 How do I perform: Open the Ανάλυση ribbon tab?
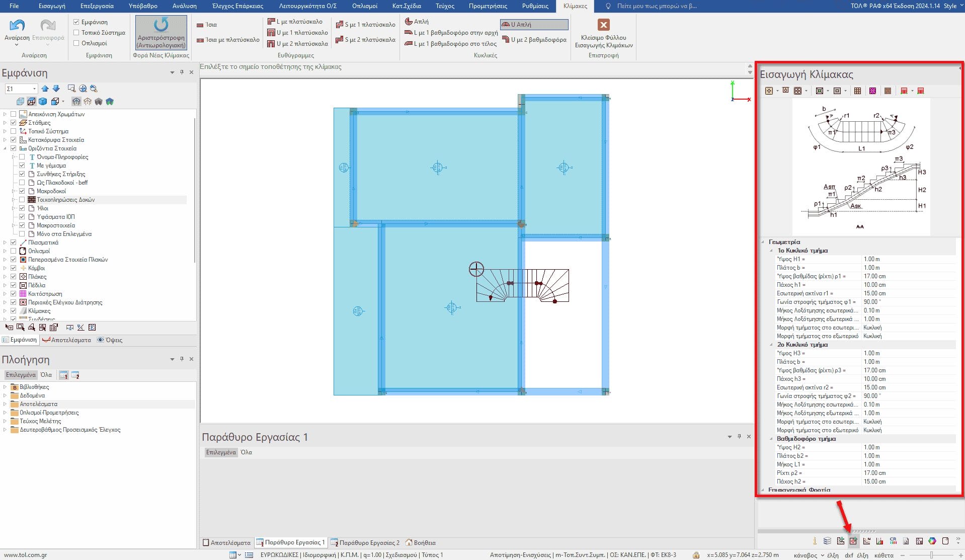click(x=185, y=6)
